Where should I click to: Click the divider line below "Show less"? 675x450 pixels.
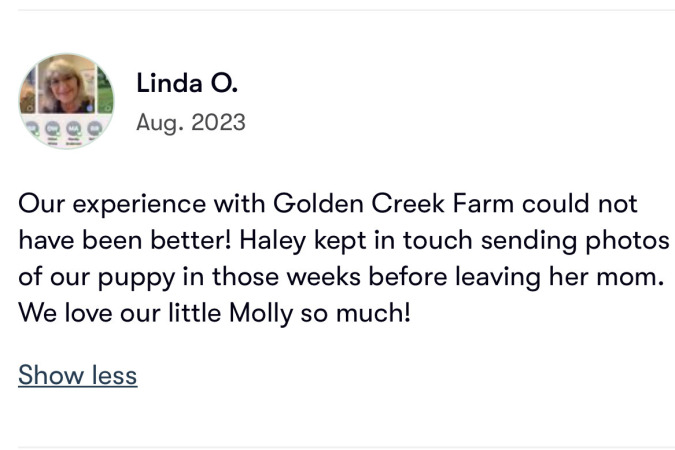pyautogui.click(x=337, y=447)
